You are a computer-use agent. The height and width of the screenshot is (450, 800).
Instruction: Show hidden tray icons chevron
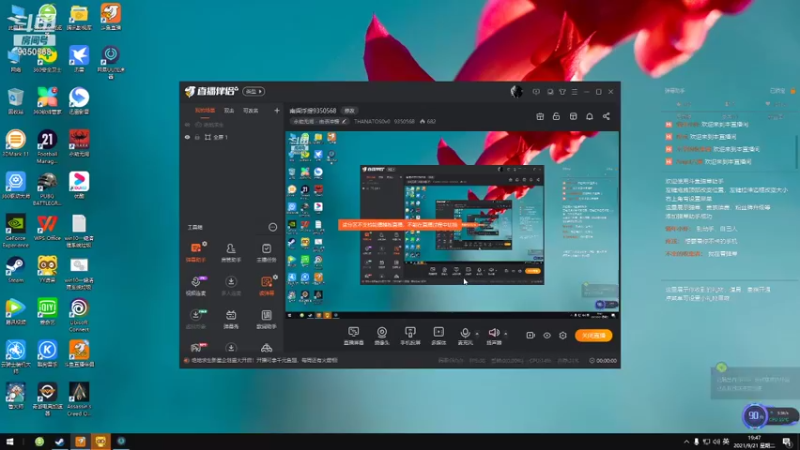coord(686,442)
